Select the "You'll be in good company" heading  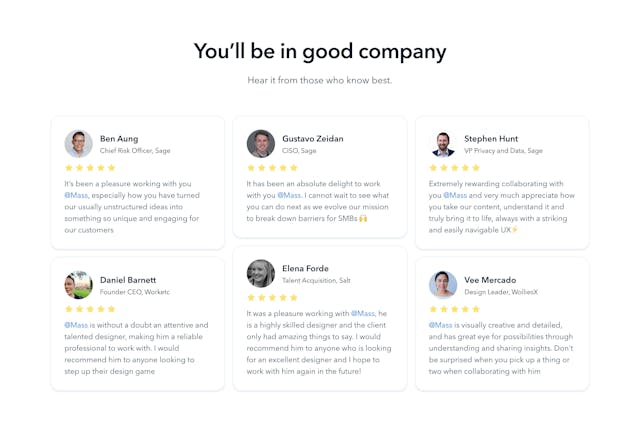(320, 51)
